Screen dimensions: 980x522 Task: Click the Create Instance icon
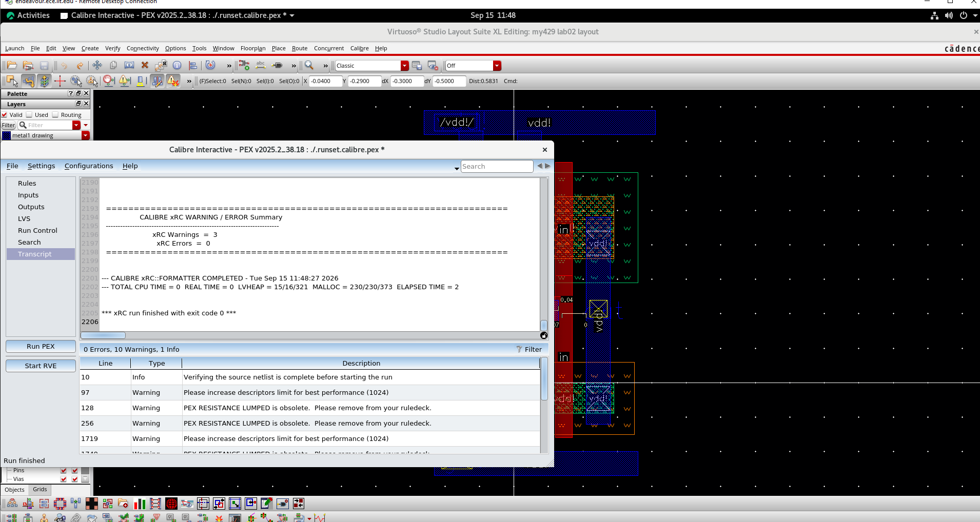tap(244, 65)
